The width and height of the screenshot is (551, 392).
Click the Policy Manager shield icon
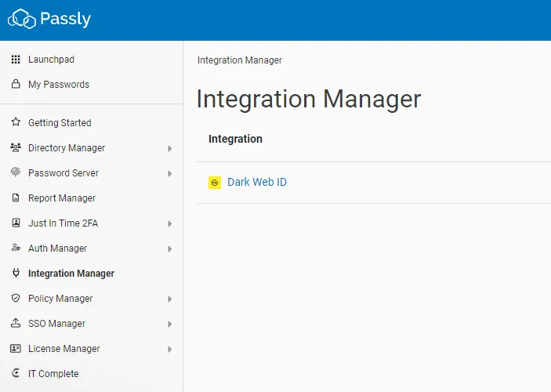pyautogui.click(x=16, y=299)
